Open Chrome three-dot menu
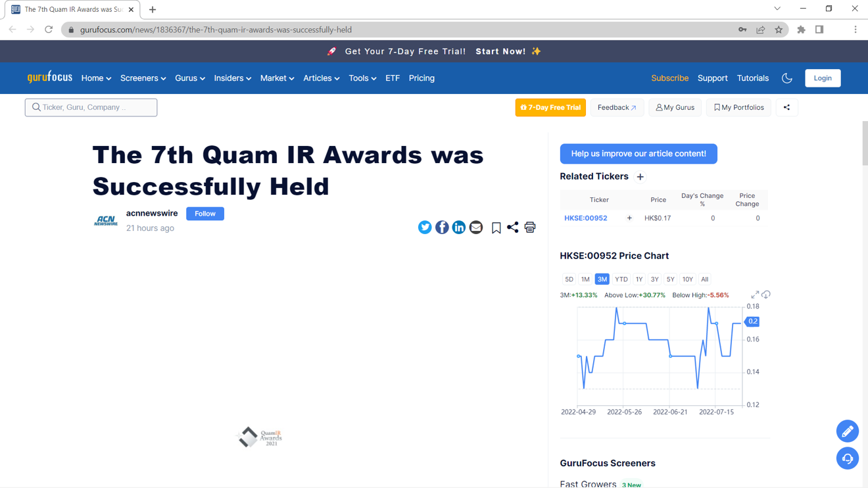Viewport: 868px width, 488px height. click(x=856, y=30)
